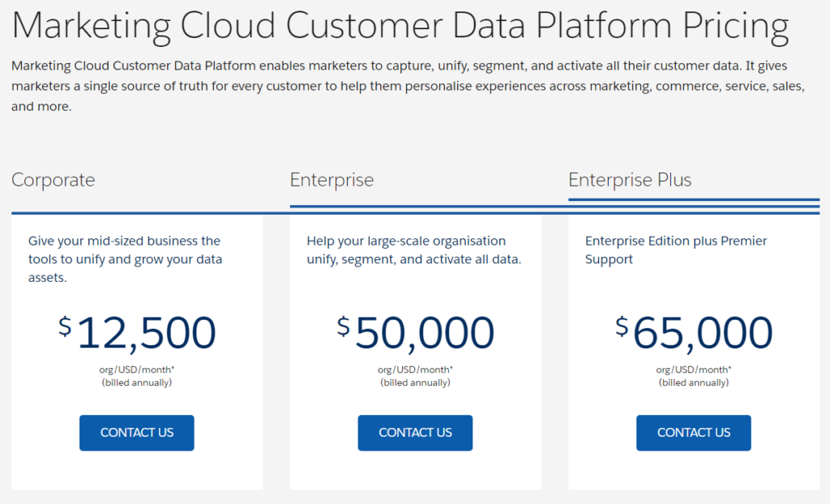The width and height of the screenshot is (830, 504).
Task: Click org/USD/month under the Corporate price
Action: (135, 369)
